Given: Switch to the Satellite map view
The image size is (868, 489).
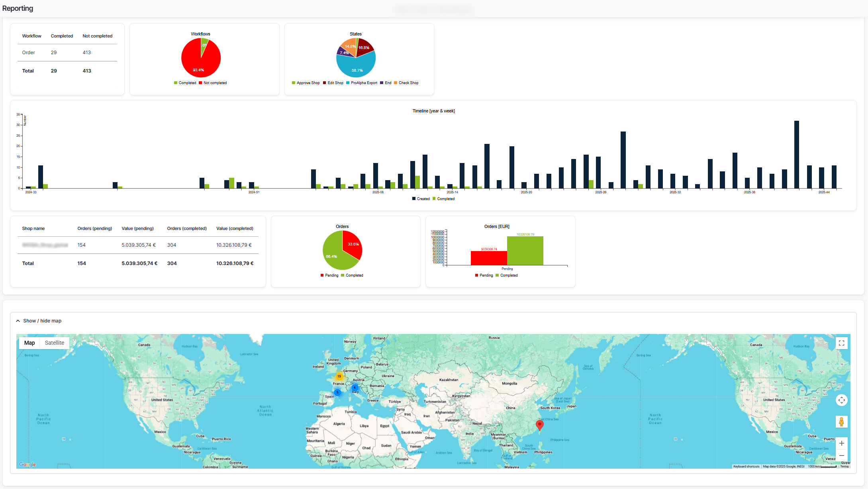Looking at the screenshot, I should (54, 343).
